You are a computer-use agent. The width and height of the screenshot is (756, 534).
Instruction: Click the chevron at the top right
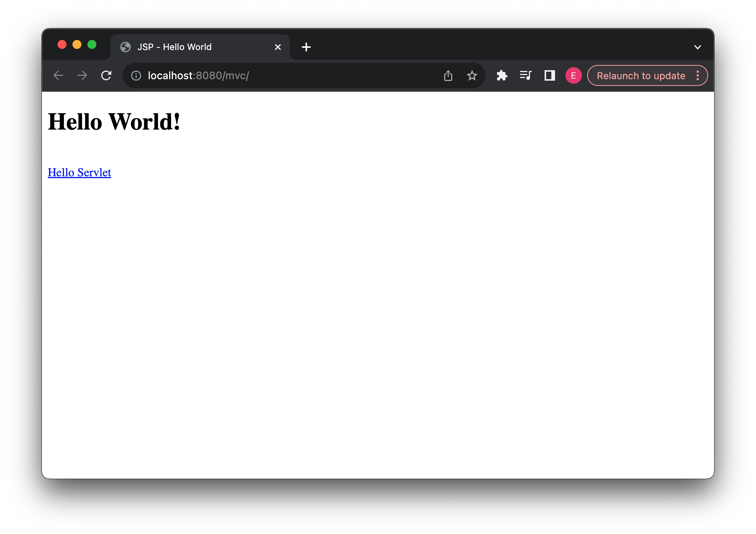[x=697, y=47]
